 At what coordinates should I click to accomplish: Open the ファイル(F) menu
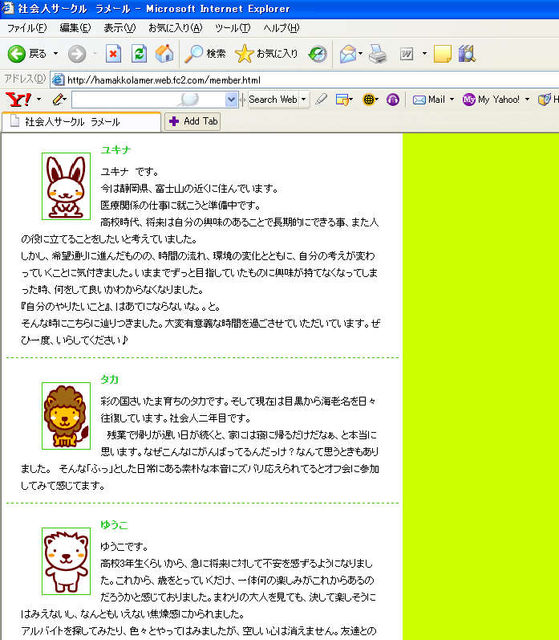point(27,28)
